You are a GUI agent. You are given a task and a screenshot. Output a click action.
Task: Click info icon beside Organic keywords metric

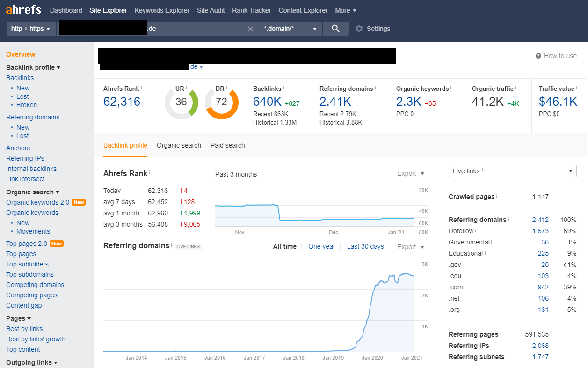click(451, 88)
